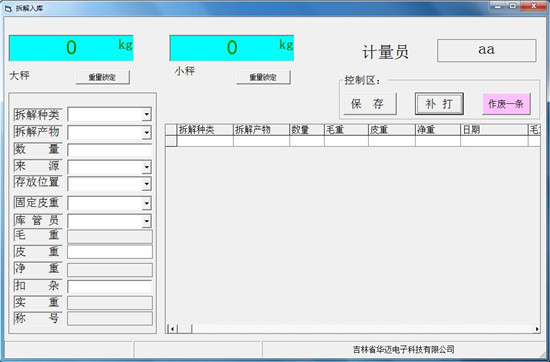Click the 数量 column header in grid
The height and width of the screenshot is (362, 550).
click(x=307, y=130)
